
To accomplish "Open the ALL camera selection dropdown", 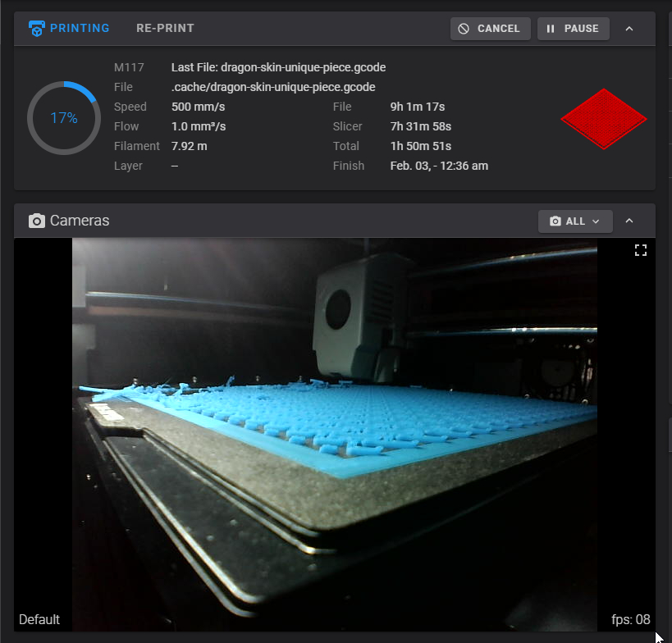I will [575, 221].
